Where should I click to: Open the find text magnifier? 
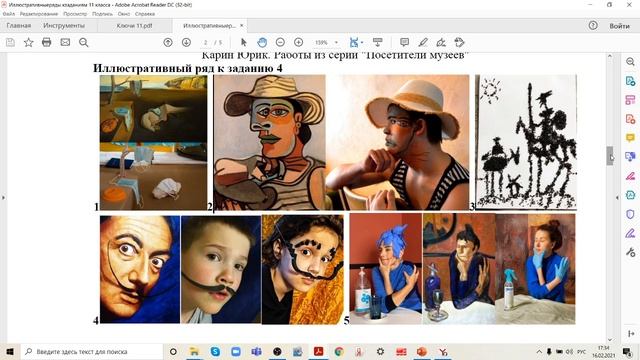84,42
